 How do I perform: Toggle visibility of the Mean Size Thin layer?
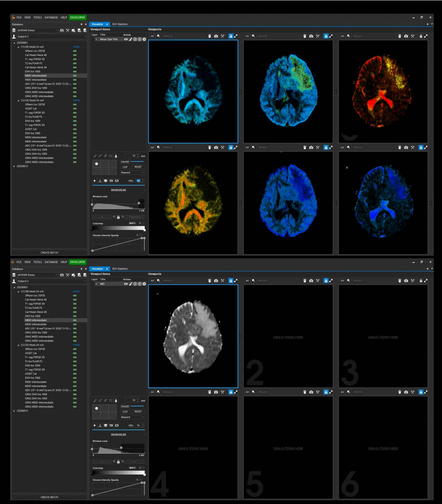click(126, 39)
